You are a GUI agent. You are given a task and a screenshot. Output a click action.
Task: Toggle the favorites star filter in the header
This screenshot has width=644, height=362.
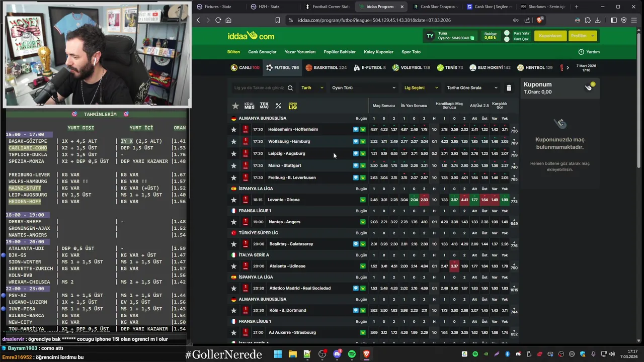tap(235, 106)
